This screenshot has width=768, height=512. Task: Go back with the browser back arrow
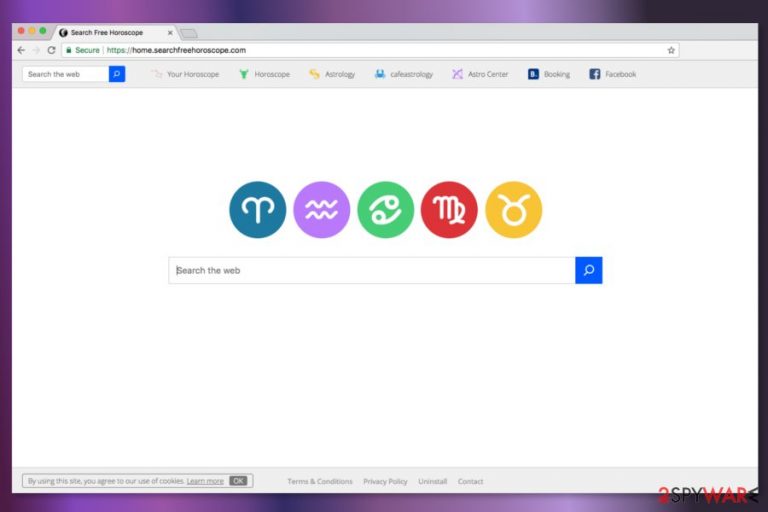[21, 50]
